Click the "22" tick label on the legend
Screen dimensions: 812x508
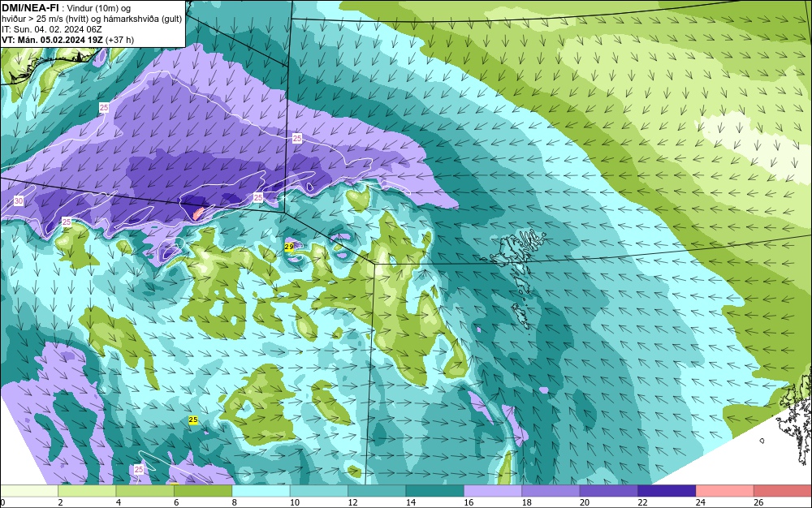click(x=642, y=502)
